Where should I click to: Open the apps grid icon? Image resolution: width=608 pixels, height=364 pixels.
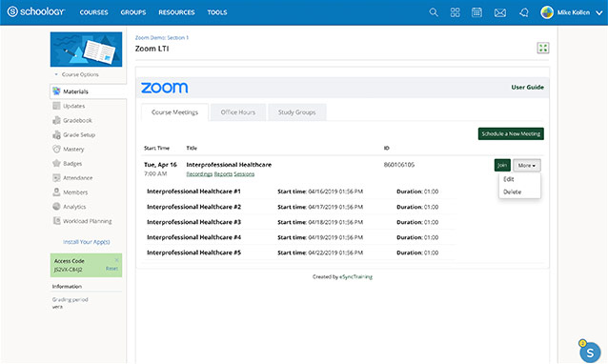(456, 12)
